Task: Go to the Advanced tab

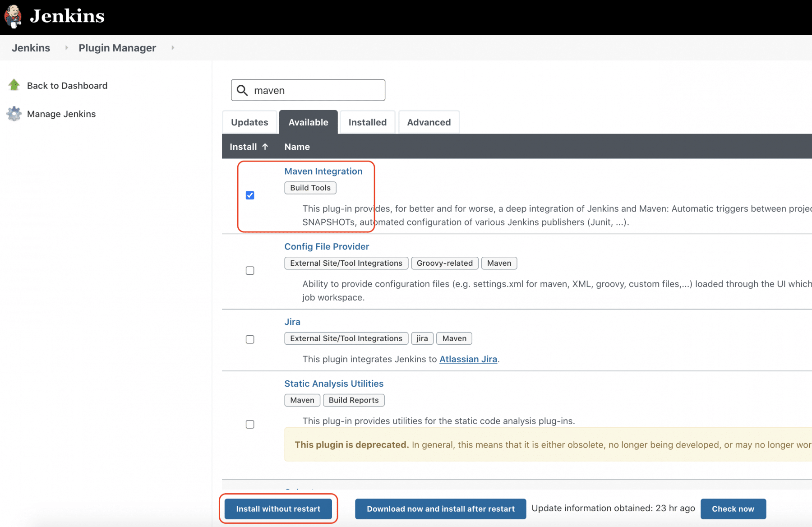Action: click(x=429, y=122)
